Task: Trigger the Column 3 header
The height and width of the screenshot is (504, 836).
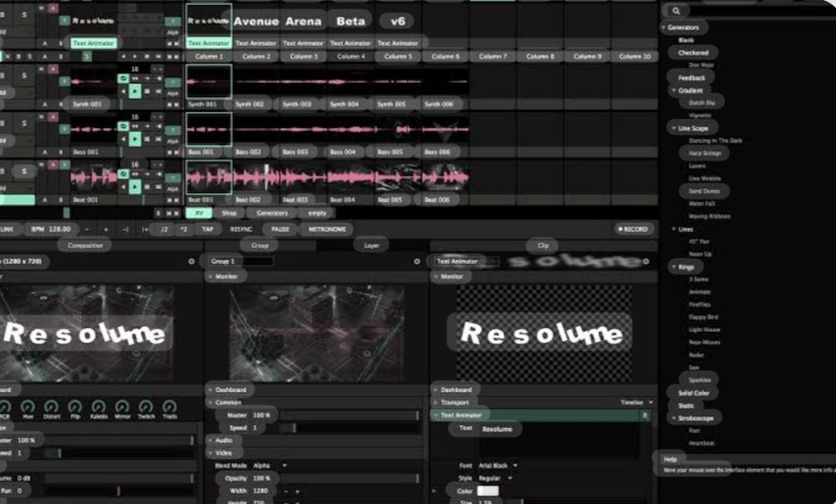Action: 304,57
